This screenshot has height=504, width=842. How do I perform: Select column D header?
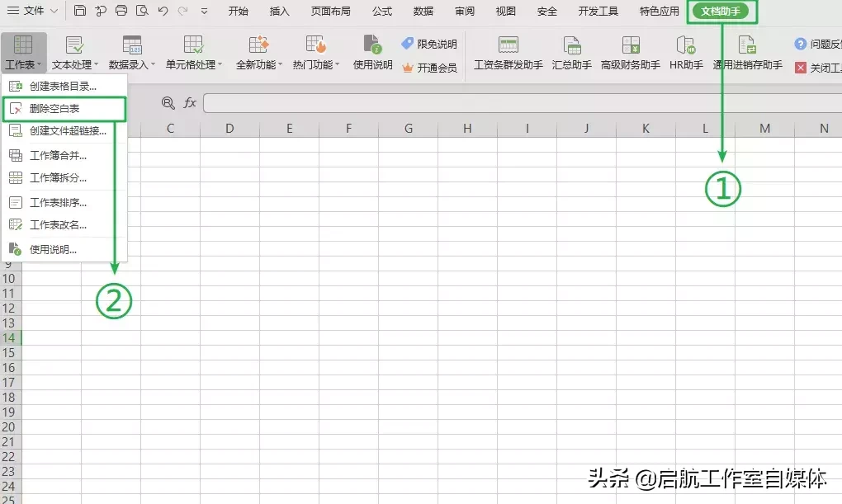(229, 129)
